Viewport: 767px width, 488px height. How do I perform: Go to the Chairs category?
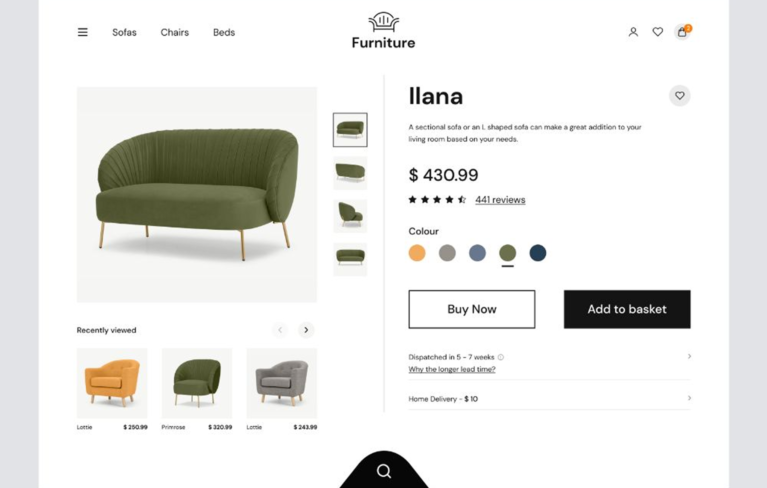[x=175, y=32]
